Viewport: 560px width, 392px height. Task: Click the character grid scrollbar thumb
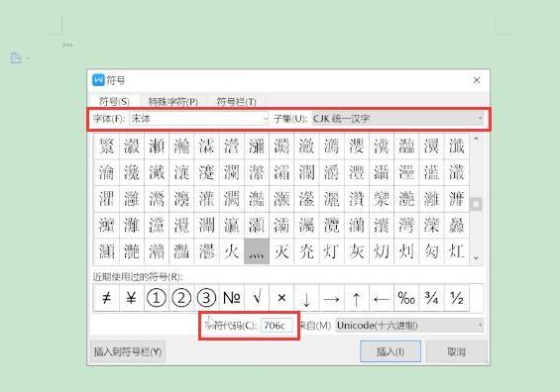[476, 204]
